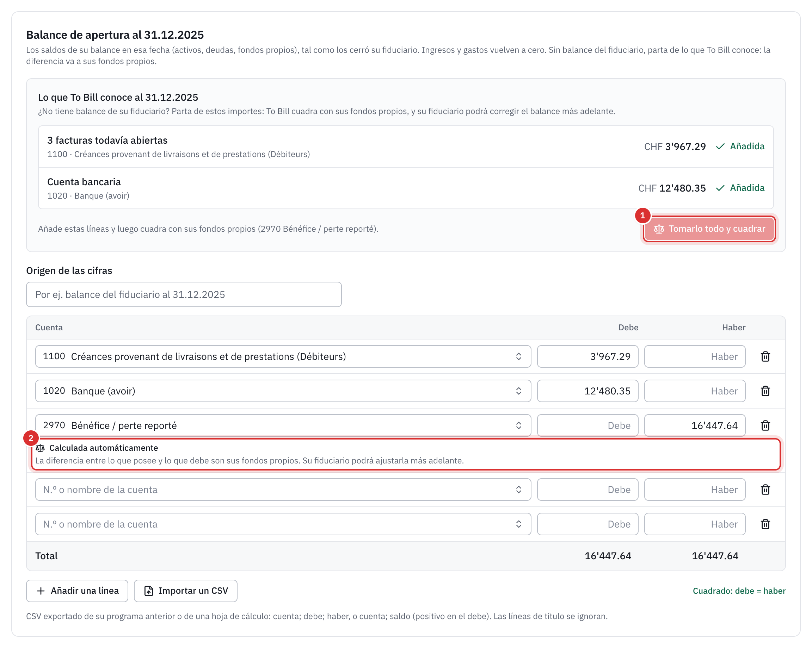Open the 1020 Banque (avoir) account dropdown

point(283,391)
